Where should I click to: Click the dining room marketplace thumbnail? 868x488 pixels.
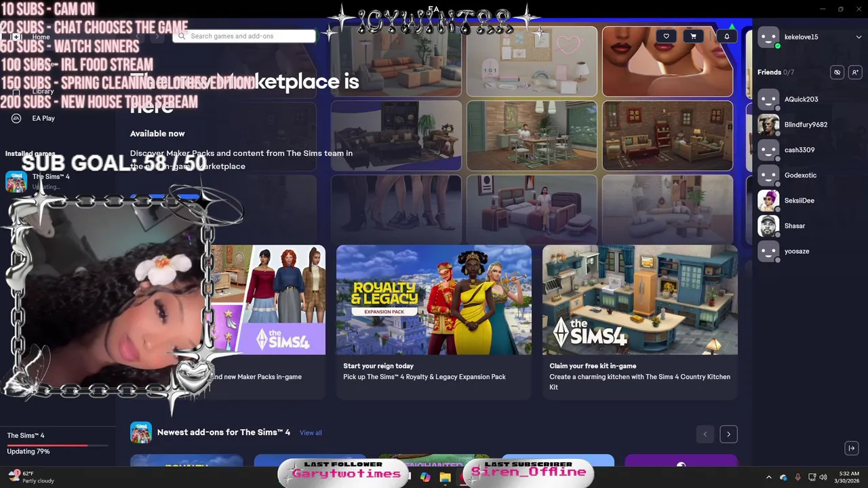coord(532,136)
